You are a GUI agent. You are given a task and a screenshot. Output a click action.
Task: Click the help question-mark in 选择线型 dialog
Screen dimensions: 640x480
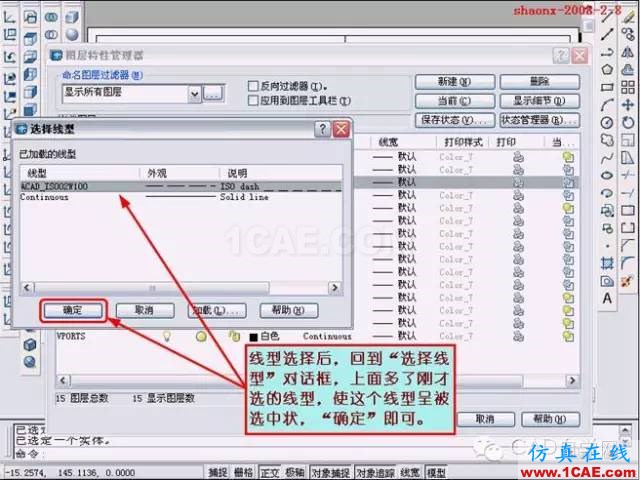point(322,129)
